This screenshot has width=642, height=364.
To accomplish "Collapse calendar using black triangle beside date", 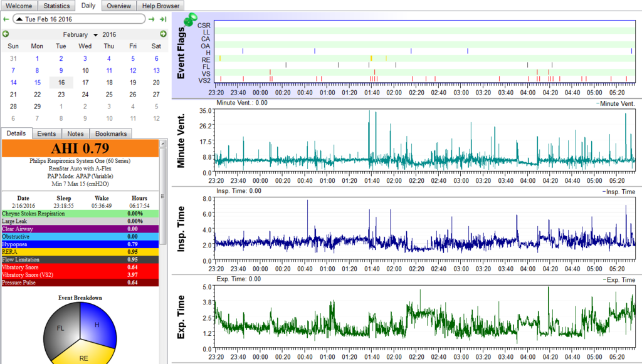I will tap(19, 19).
